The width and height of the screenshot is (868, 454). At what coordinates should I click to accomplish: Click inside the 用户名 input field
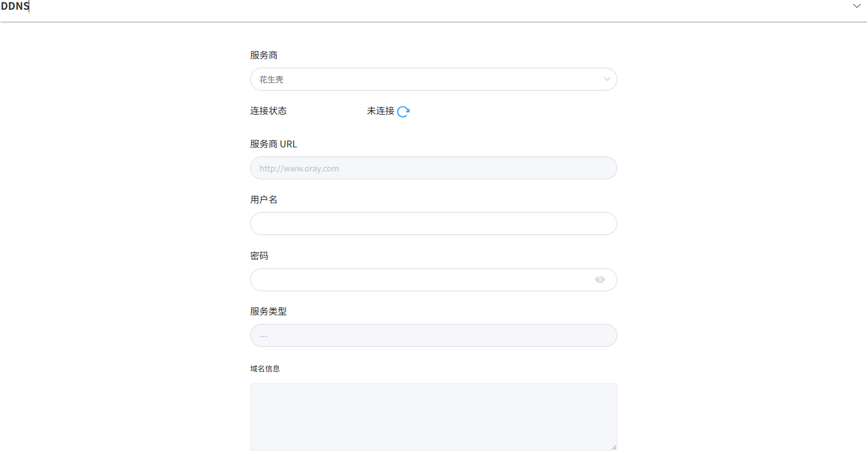(433, 224)
